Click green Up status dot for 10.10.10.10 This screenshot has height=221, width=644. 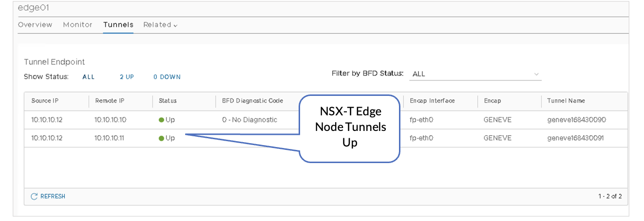161,120
